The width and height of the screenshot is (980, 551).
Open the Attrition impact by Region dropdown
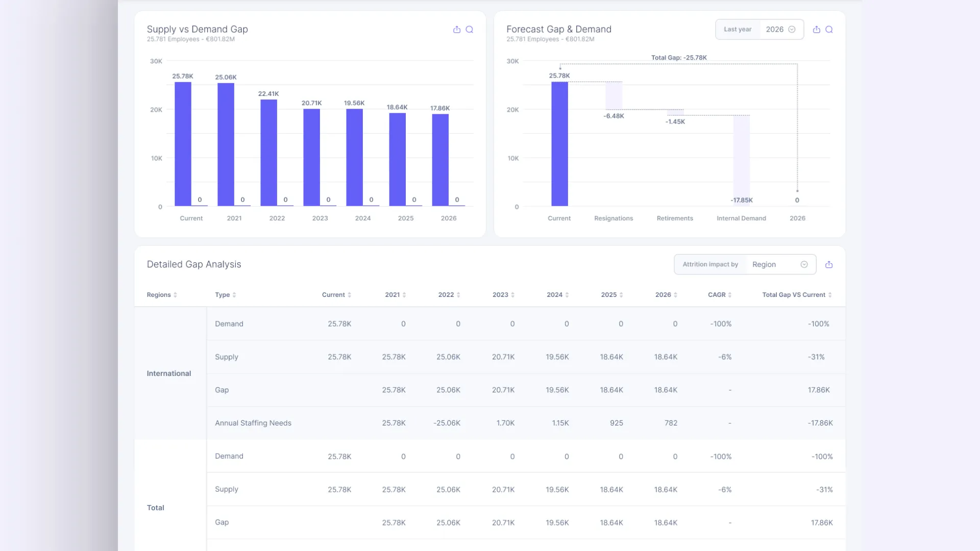point(745,264)
